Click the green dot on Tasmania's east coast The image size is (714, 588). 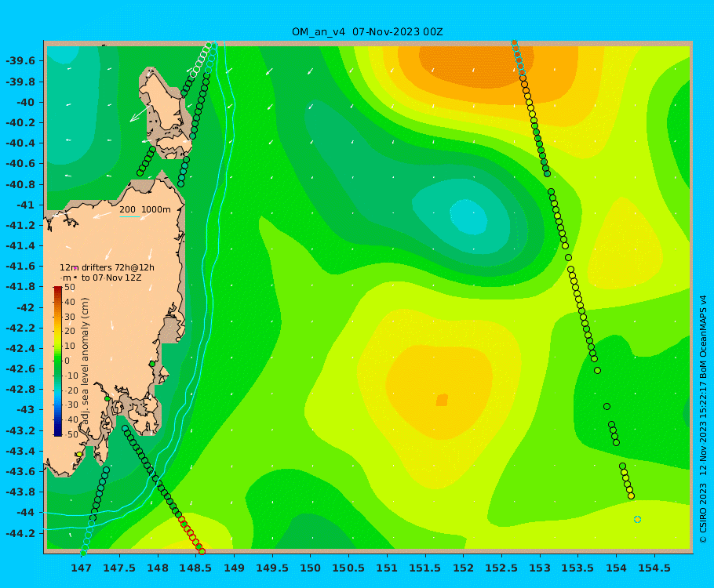coord(152,364)
